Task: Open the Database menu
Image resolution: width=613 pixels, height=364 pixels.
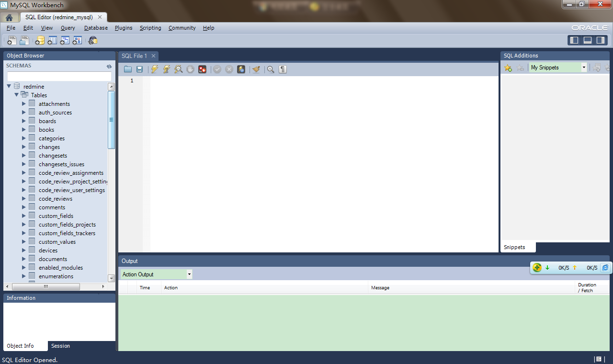Action: [x=96, y=28]
